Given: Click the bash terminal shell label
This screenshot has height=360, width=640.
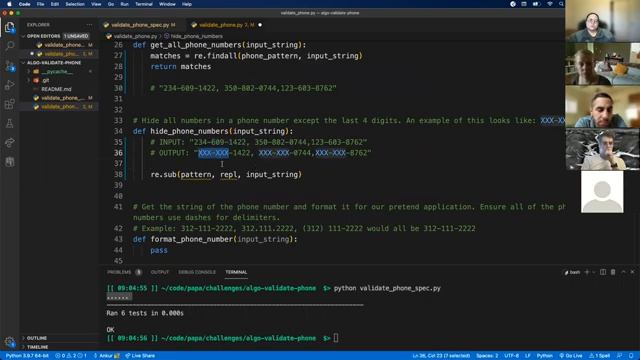Looking at the screenshot, I should (x=572, y=272).
